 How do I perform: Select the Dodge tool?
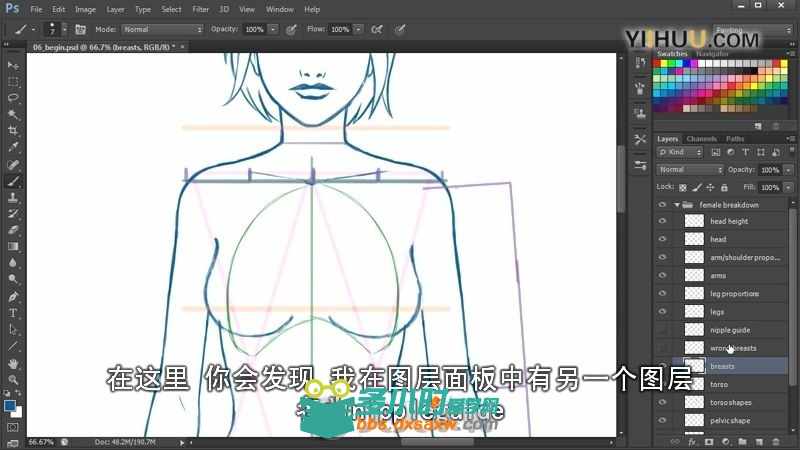(x=13, y=279)
